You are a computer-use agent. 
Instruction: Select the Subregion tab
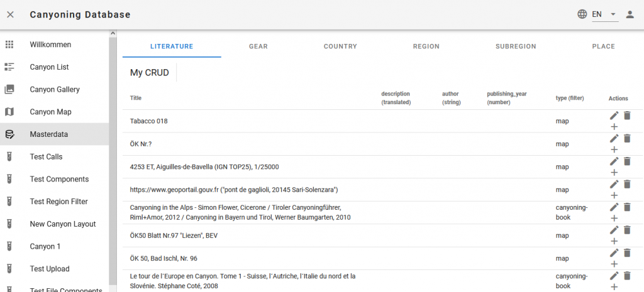point(516,46)
